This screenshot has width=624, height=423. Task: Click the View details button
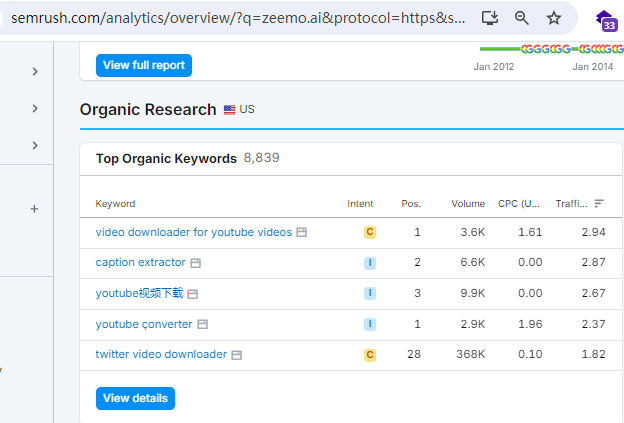click(135, 398)
